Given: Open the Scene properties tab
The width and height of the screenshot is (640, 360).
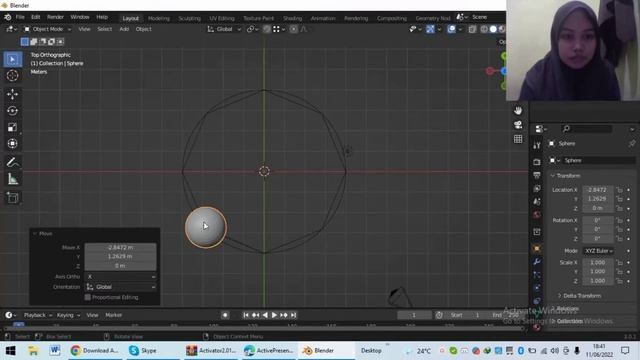Looking at the screenshot, I should [537, 202].
